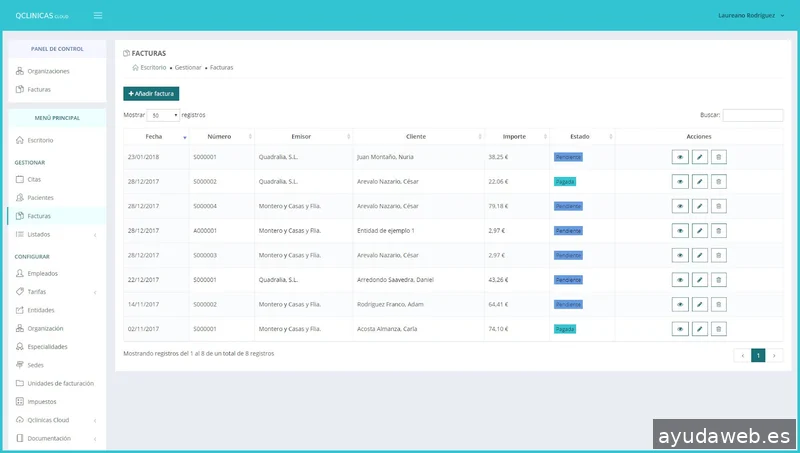The width and height of the screenshot is (800, 453).
Task: Delete invoice S000003
Action: [718, 255]
